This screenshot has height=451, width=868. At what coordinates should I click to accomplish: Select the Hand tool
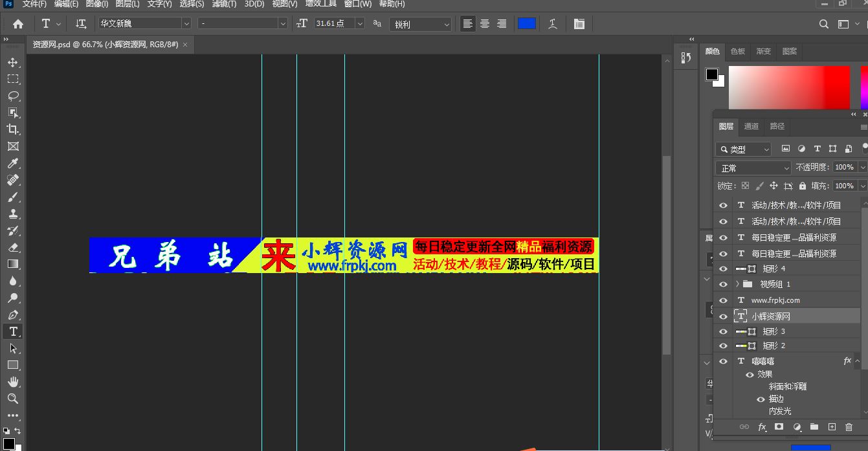[x=13, y=382]
